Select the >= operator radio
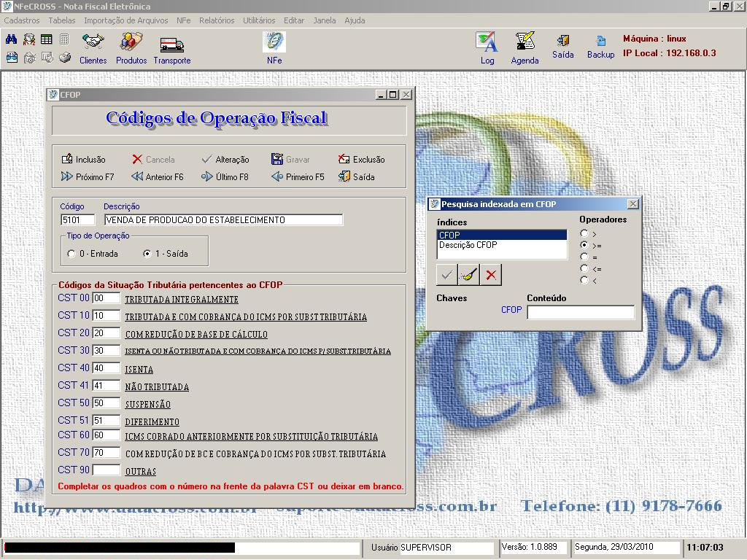 pos(584,245)
